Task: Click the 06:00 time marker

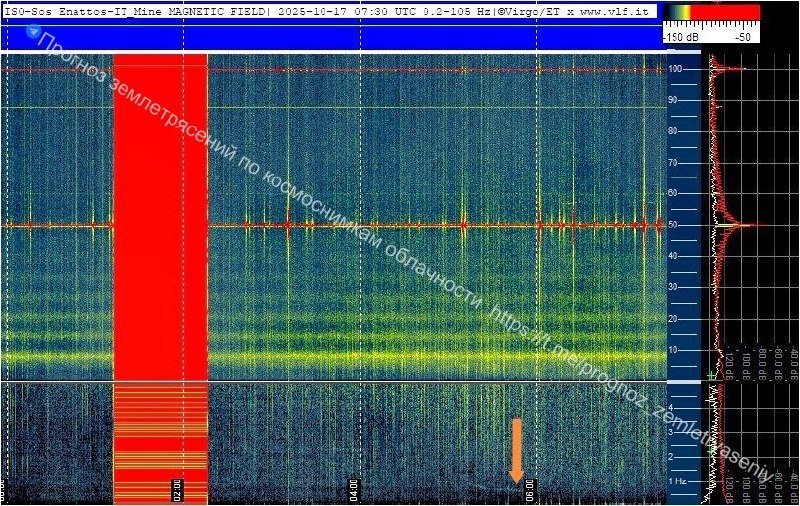Action: coord(530,490)
